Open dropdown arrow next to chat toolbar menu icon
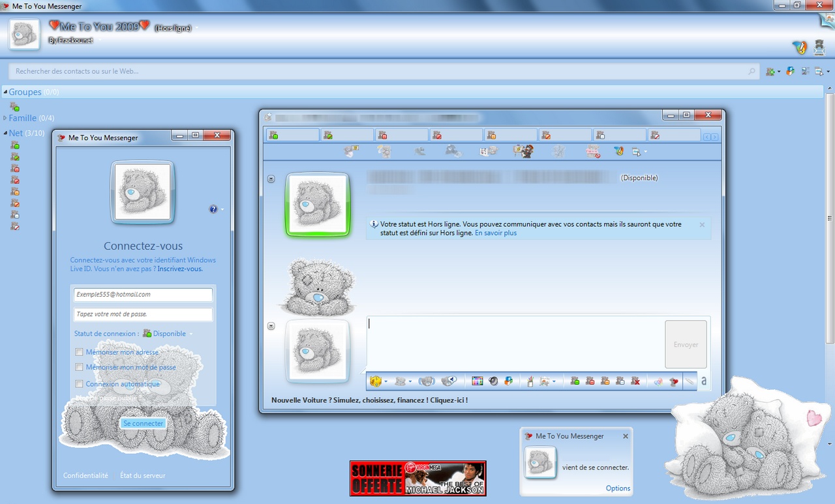 pos(646,152)
